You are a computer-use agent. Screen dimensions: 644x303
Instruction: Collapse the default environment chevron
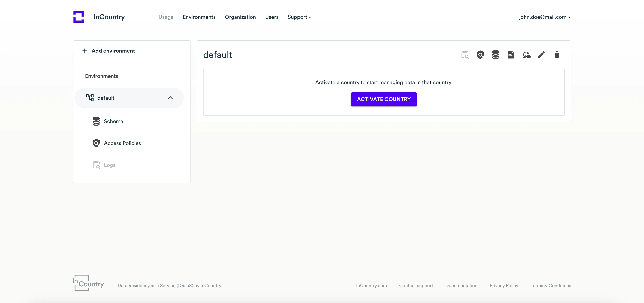pyautogui.click(x=170, y=98)
